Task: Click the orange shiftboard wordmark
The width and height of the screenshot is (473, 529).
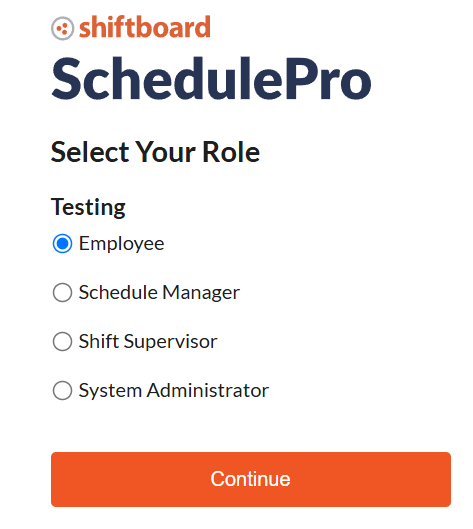Action: pos(145,27)
